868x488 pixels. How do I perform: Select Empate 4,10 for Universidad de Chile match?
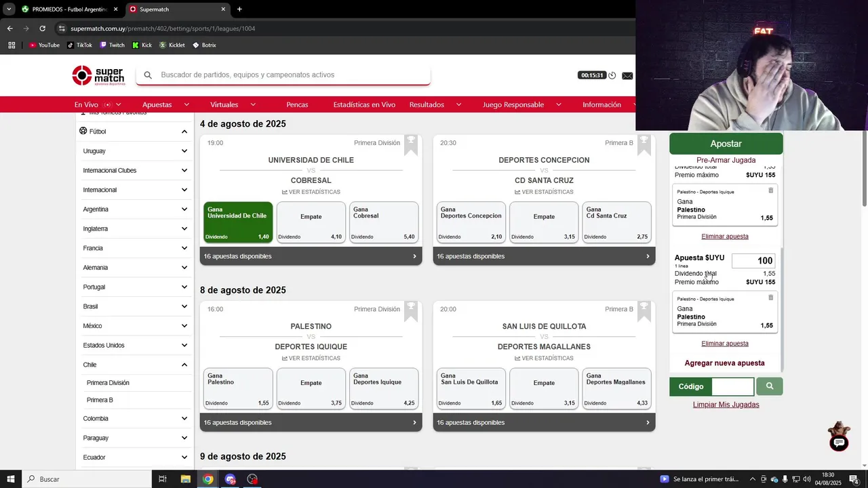click(311, 222)
